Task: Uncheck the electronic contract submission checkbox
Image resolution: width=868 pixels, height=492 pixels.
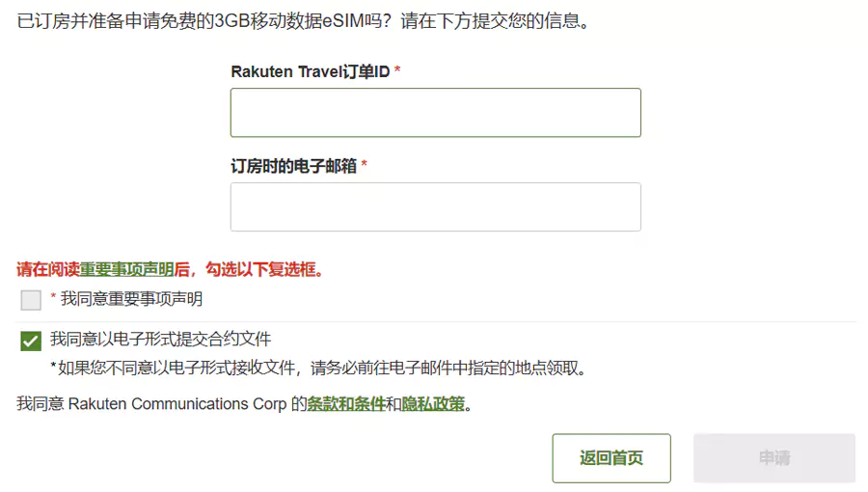Action: point(31,341)
